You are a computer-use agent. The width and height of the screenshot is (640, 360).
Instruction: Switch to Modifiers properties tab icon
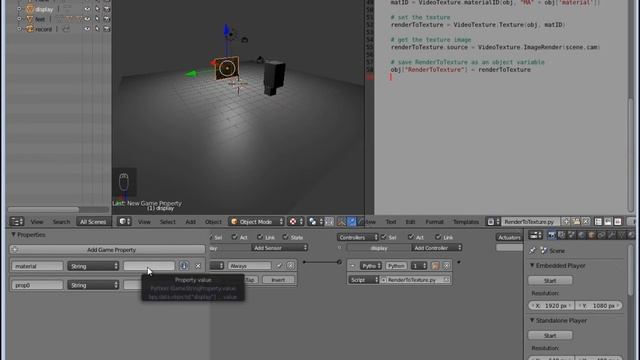point(611,235)
